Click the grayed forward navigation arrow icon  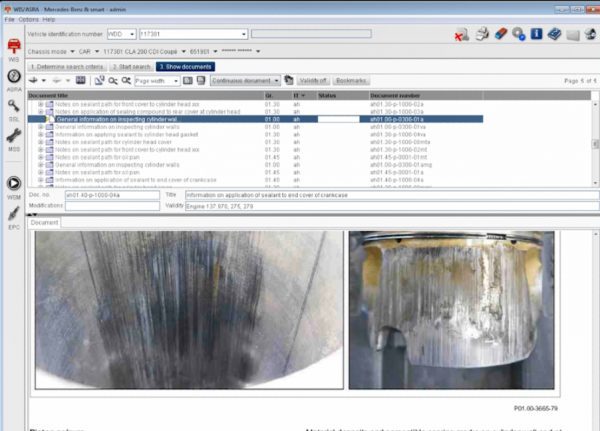click(57, 80)
